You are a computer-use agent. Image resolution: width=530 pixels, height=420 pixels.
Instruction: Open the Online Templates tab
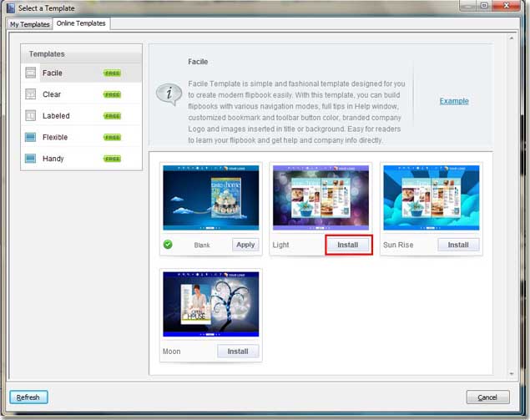[x=81, y=23]
